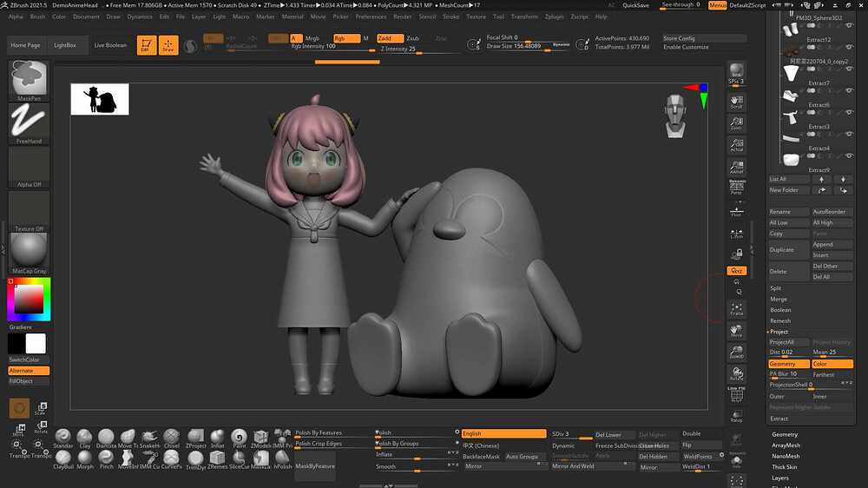Image resolution: width=868 pixels, height=488 pixels.
Task: Adjust the Draw Size slider
Action: (x=528, y=46)
